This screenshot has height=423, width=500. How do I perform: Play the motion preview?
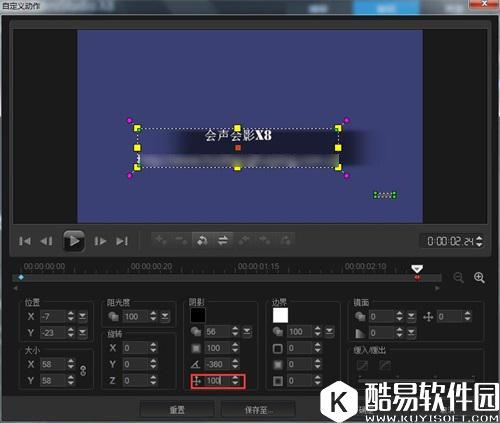pyautogui.click(x=74, y=241)
